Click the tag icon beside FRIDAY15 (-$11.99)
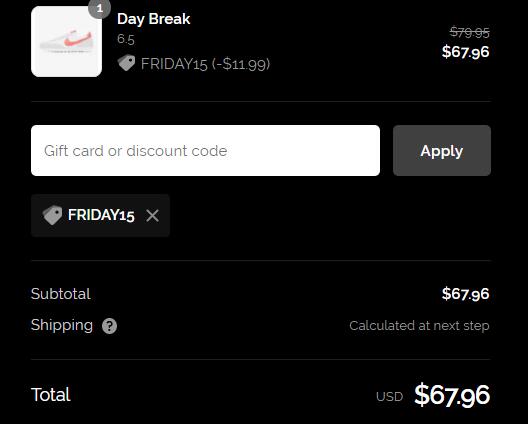This screenshot has width=528, height=424. 126,63
